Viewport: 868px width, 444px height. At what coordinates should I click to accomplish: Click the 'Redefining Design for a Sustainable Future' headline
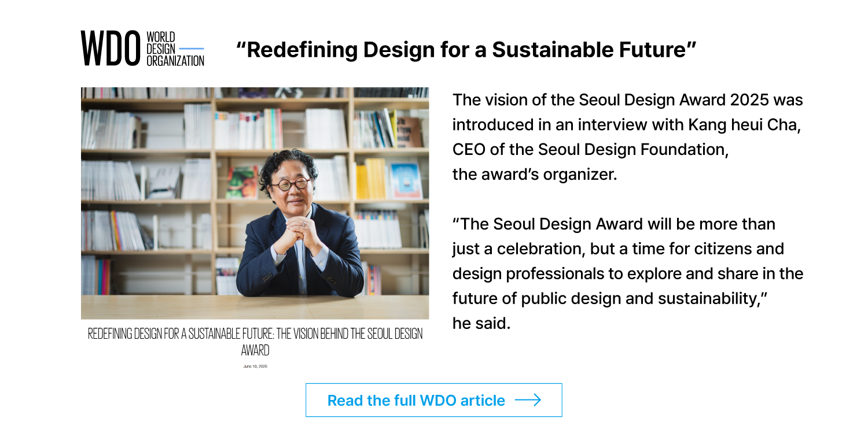click(466, 50)
